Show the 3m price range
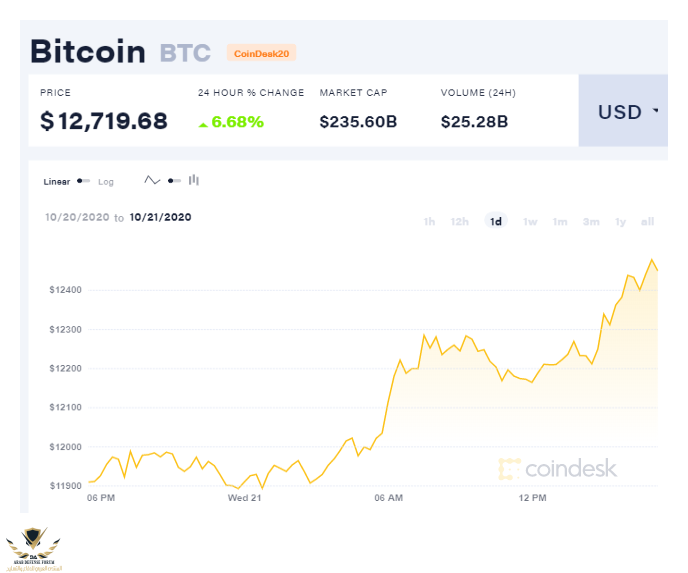 [x=591, y=222]
